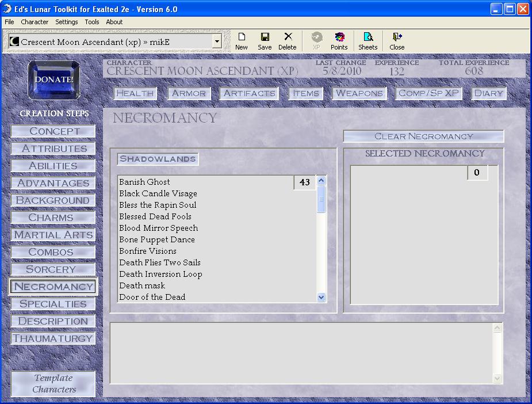Switch to the Items tab
The height and width of the screenshot is (404, 532).
(306, 93)
